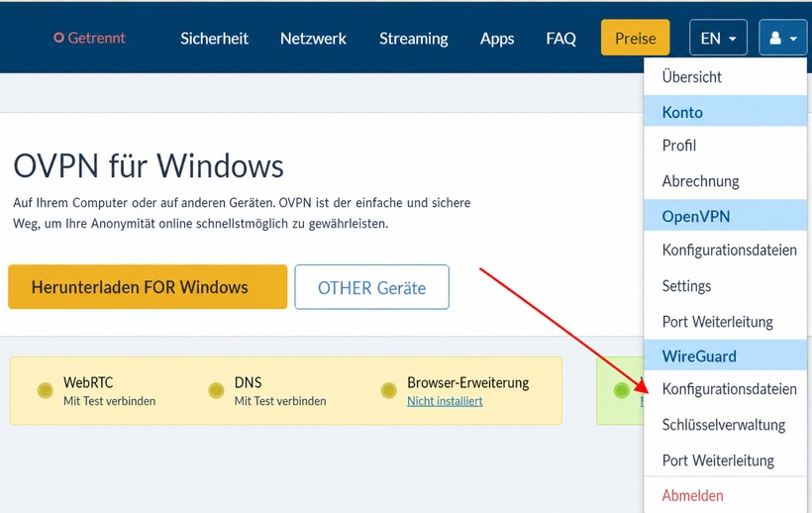The image size is (812, 513).
Task: Click the green status dot
Action: (621, 390)
